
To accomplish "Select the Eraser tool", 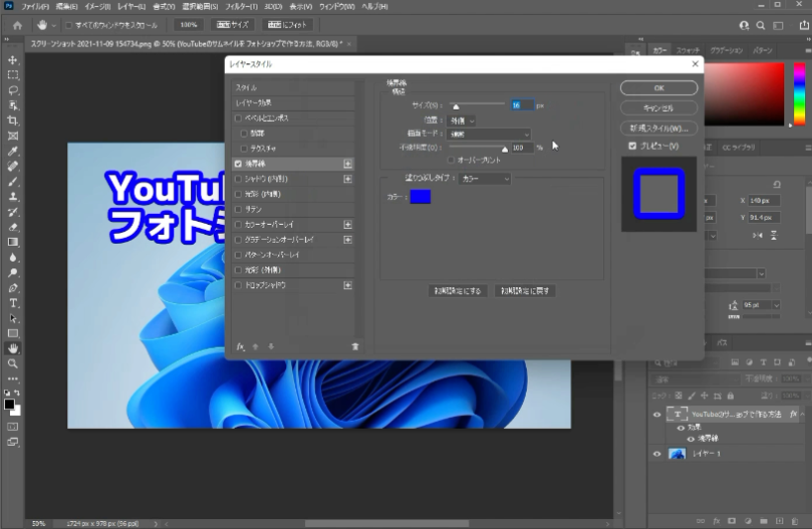I will click(x=13, y=227).
